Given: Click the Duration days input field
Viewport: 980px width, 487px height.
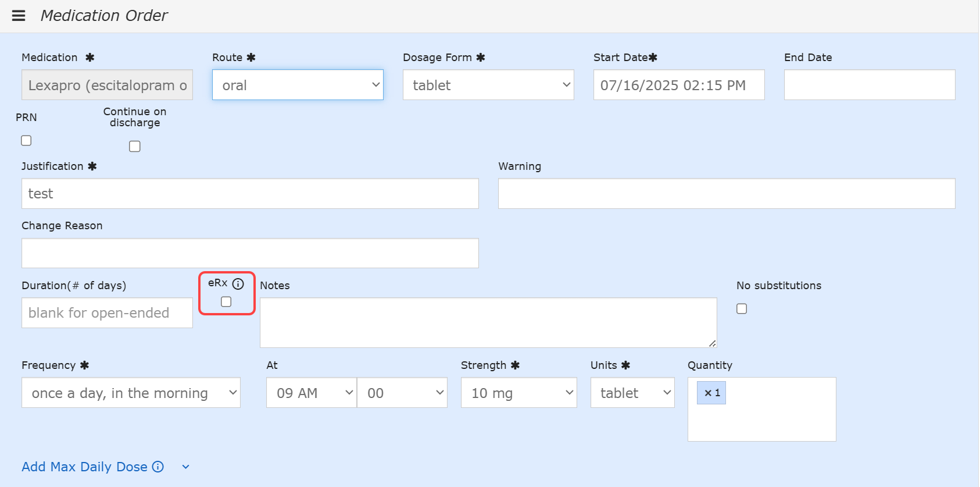Looking at the screenshot, I should coord(107,313).
